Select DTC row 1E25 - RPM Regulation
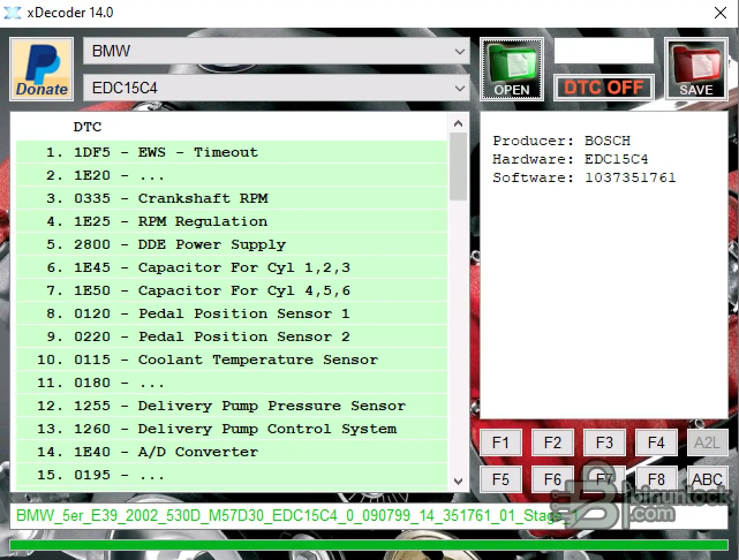The image size is (739, 560). (x=232, y=221)
